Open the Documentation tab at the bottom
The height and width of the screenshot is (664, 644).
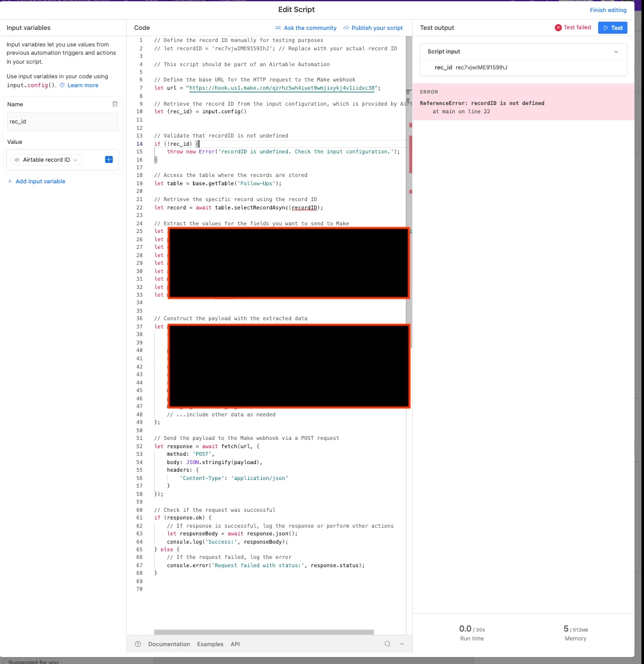(169, 644)
